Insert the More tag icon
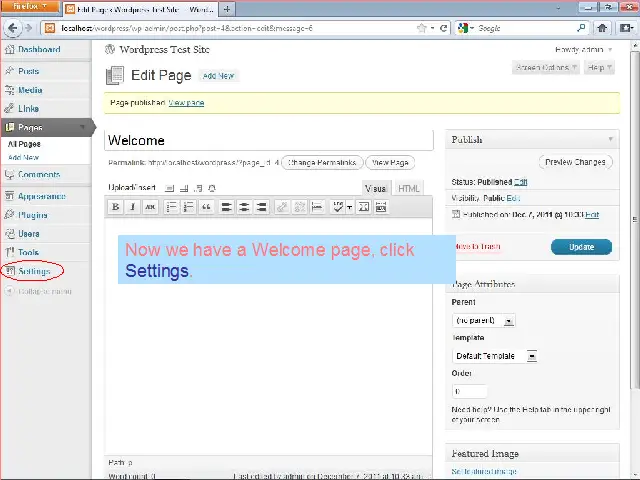The image size is (640, 480). click(317, 207)
